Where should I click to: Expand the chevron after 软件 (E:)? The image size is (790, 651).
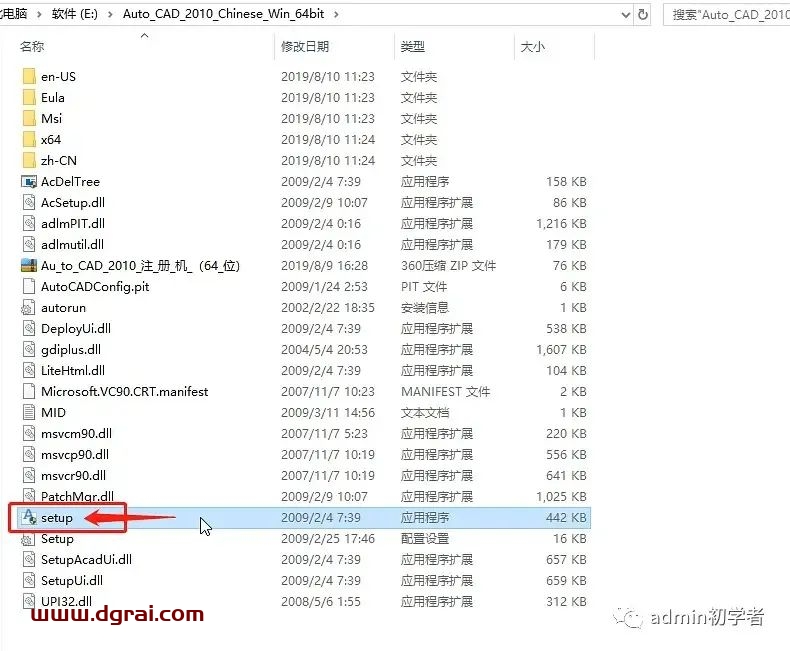110,14
